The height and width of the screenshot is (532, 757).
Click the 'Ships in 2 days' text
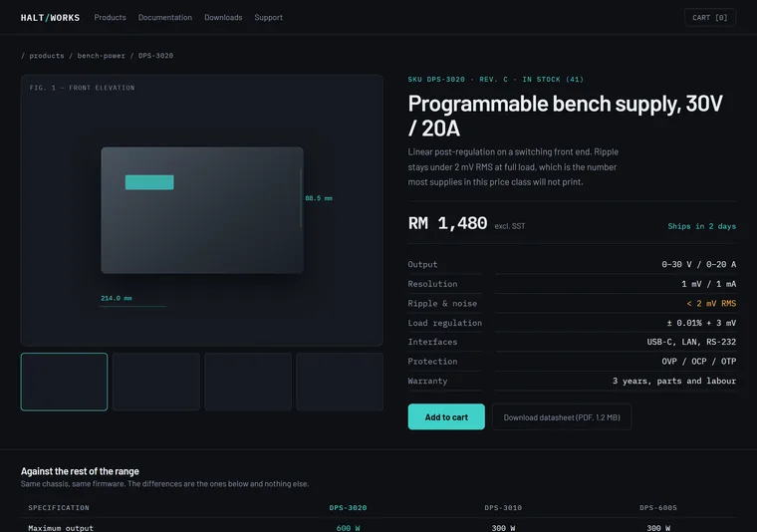702,226
